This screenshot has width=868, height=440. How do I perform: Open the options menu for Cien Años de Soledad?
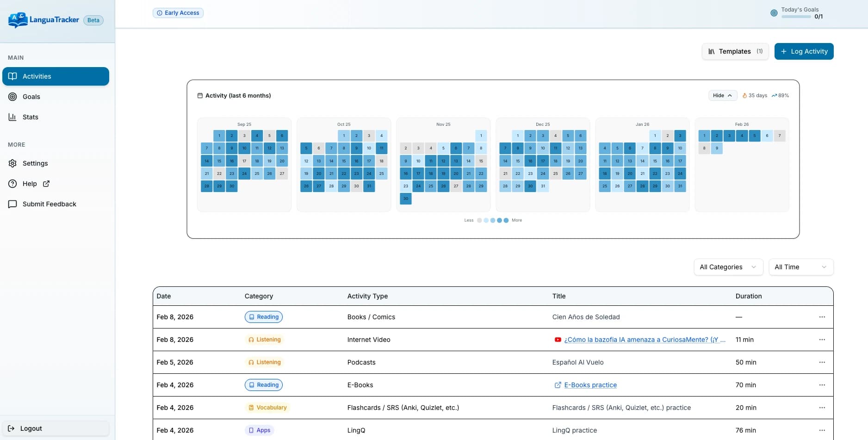click(x=822, y=317)
